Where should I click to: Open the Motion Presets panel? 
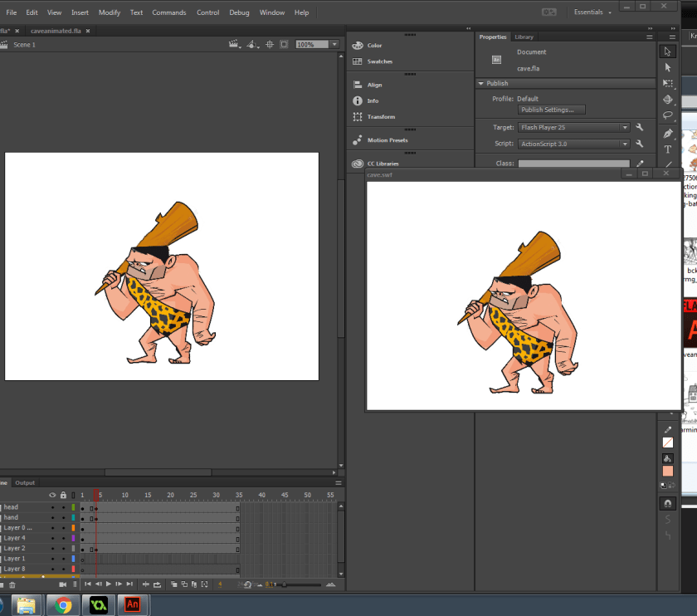coord(387,140)
